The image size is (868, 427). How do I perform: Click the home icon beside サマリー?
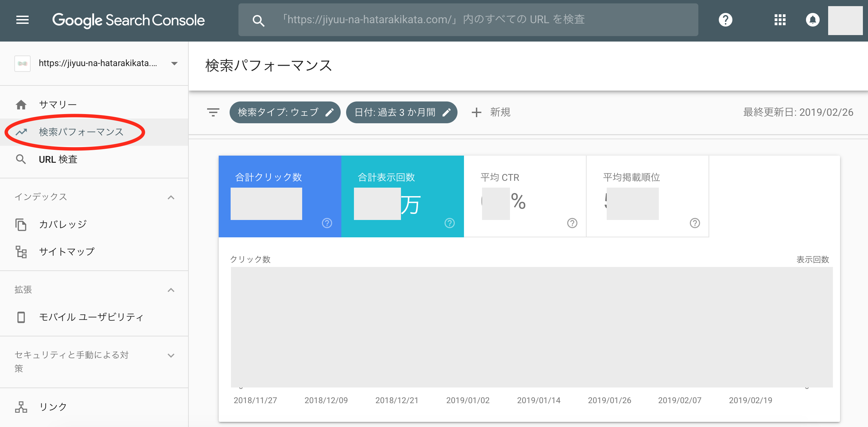(x=21, y=105)
